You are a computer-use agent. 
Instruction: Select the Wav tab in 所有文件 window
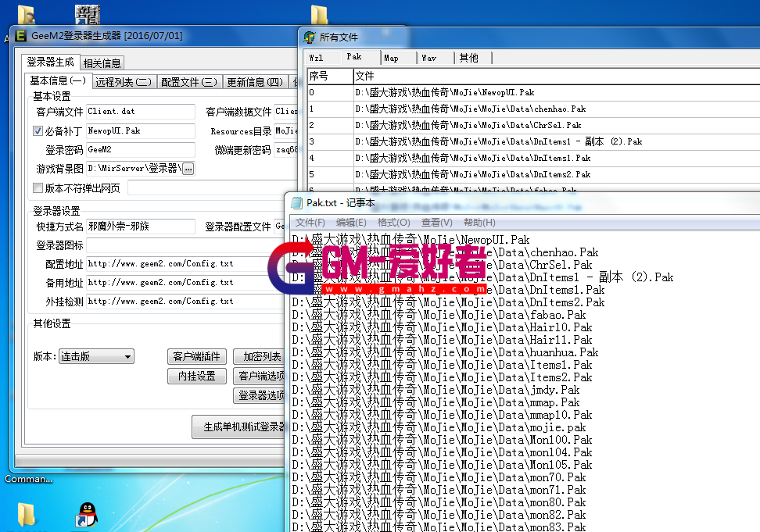click(x=436, y=58)
